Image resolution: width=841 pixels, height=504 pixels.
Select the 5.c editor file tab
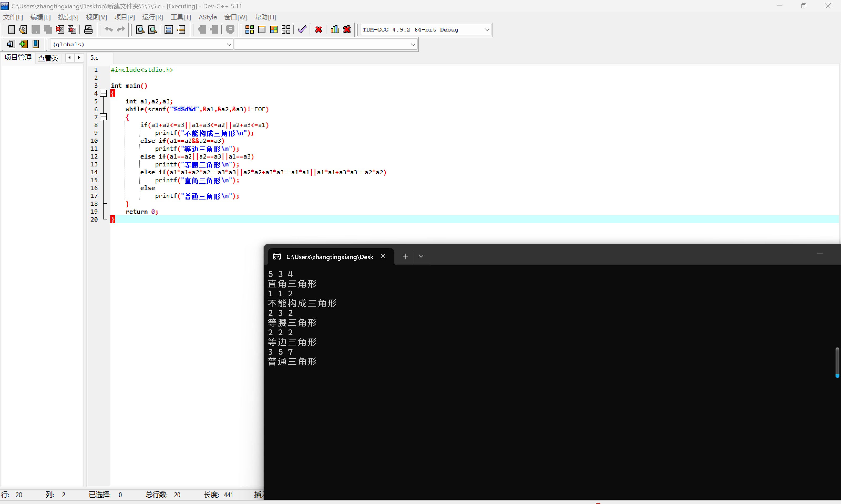point(95,58)
